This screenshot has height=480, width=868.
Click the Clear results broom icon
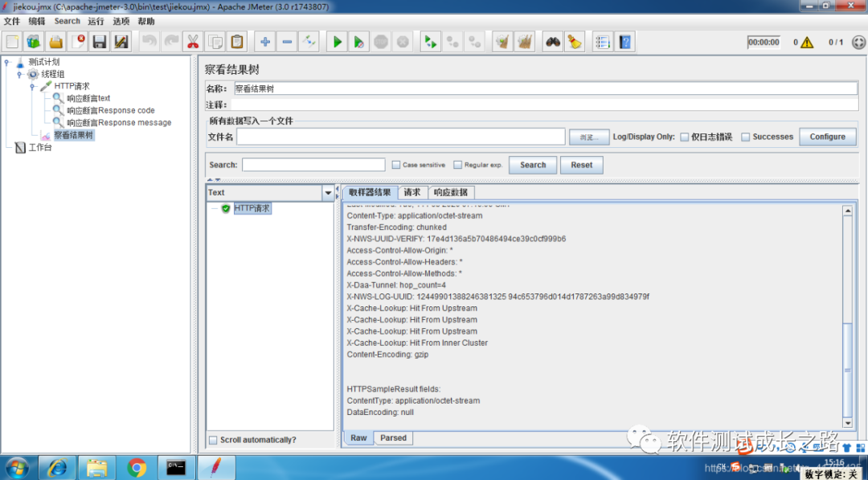(502, 42)
